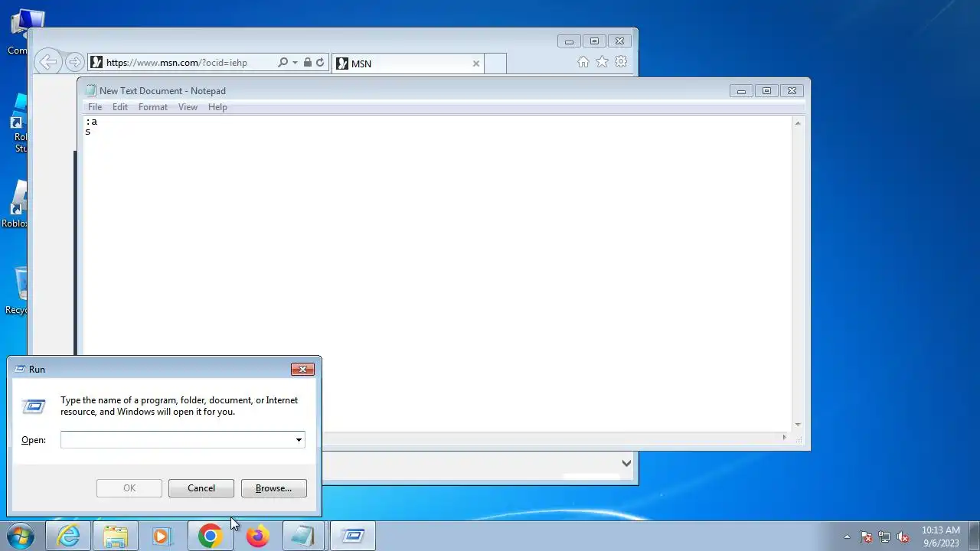
Task: Click the search magnifier in IE address bar
Action: pos(283,63)
